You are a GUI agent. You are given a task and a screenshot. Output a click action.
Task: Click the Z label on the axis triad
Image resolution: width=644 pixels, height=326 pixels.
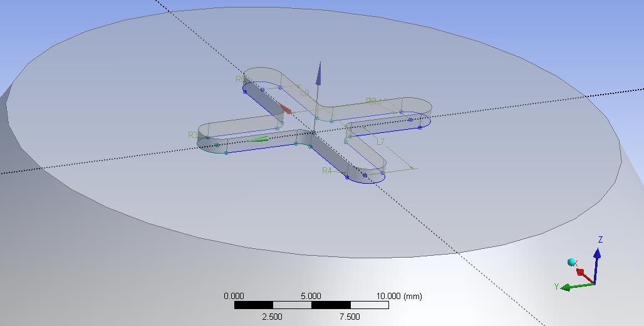[600, 239]
